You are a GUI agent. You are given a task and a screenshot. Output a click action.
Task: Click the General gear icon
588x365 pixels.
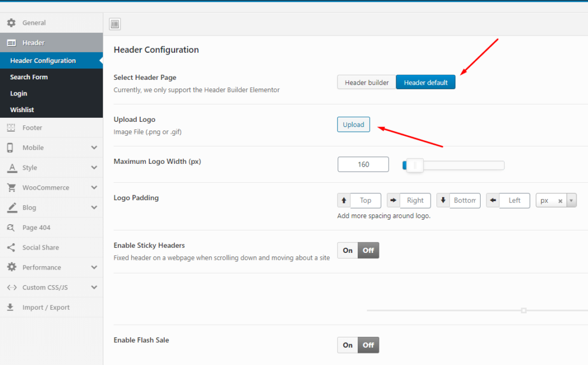tap(11, 22)
